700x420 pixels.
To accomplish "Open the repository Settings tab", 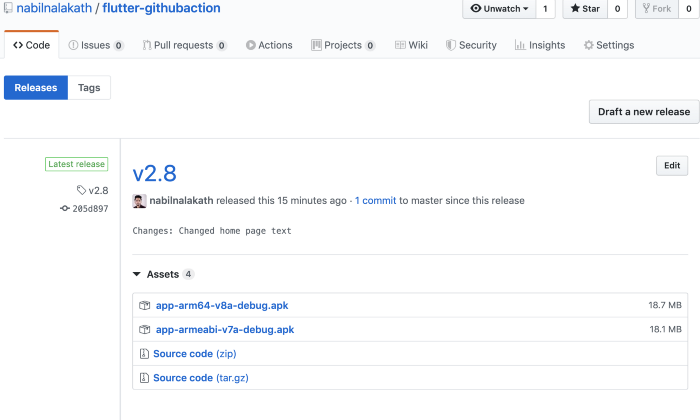I will (608, 45).
